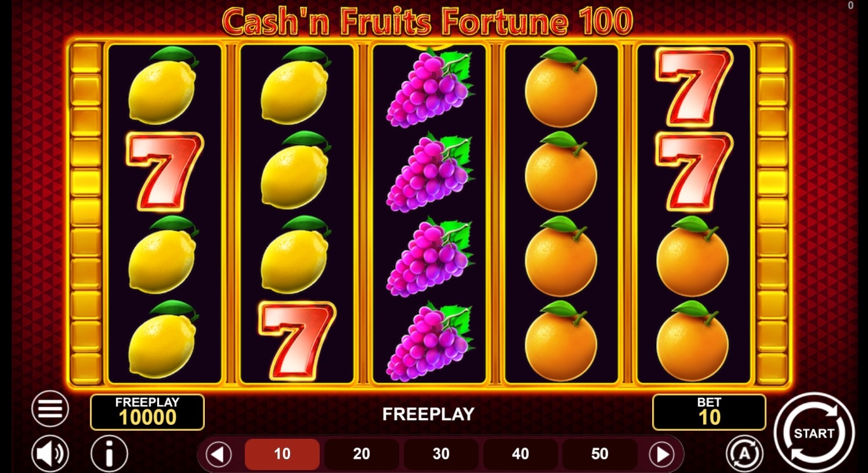Show next bet values with right arrow
Screen dimensions: 868x473
pos(661,454)
